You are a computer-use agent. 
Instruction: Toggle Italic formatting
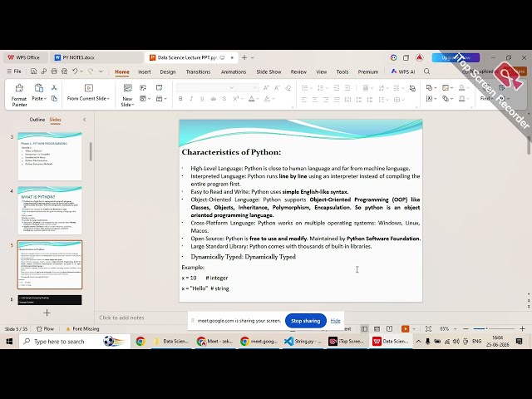[191, 99]
